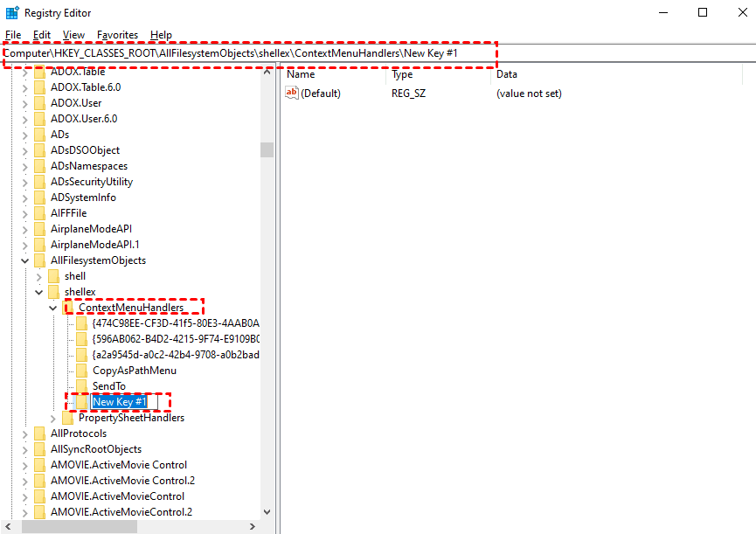Click the AllFilesystemObjects folder icon
Viewport: 756px width, 534px height.
(x=39, y=260)
